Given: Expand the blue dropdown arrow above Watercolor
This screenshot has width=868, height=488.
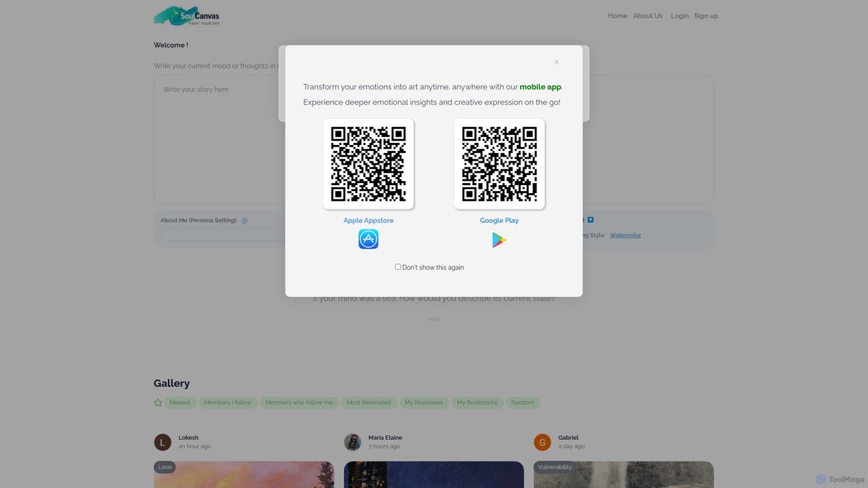Looking at the screenshot, I should [x=591, y=220].
